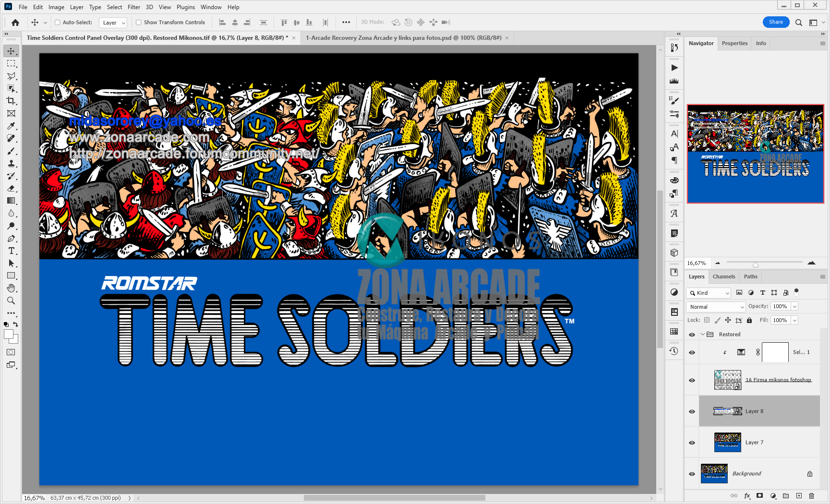The width and height of the screenshot is (830, 504).
Task: Select the Crop tool
Action: [11, 101]
